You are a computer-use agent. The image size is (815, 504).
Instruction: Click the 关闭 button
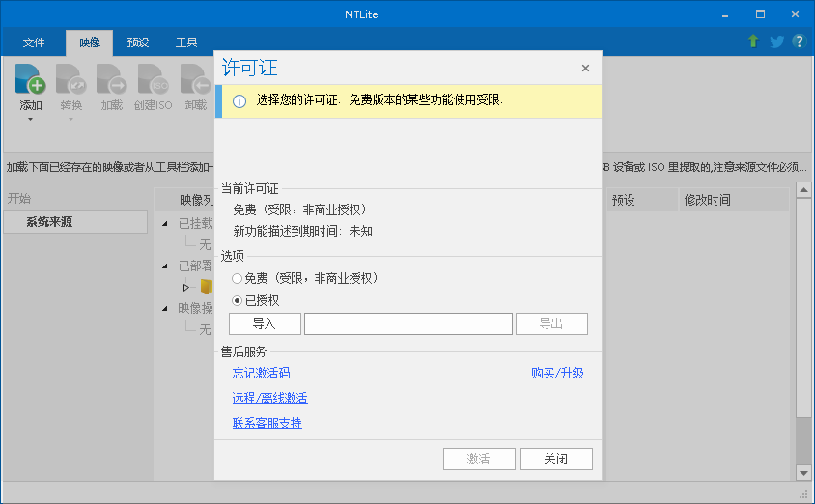(x=556, y=459)
